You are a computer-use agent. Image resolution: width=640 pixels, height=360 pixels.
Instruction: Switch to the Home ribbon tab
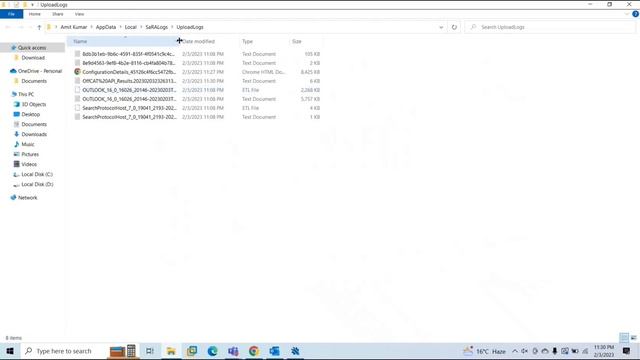pos(35,14)
